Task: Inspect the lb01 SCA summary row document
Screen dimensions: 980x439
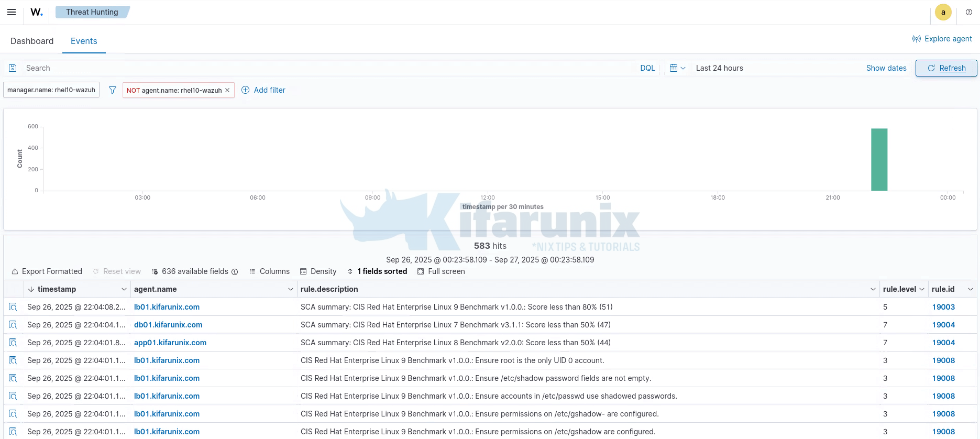Action: 13,307
